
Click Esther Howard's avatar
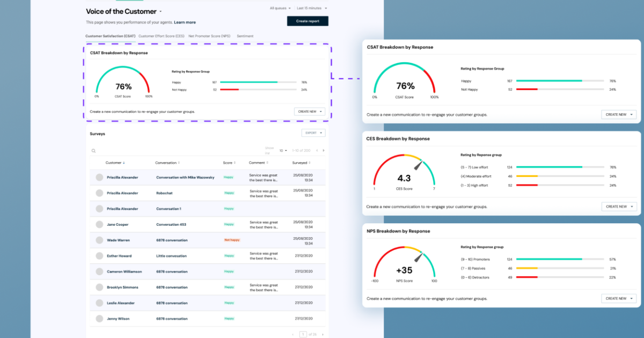click(x=99, y=256)
